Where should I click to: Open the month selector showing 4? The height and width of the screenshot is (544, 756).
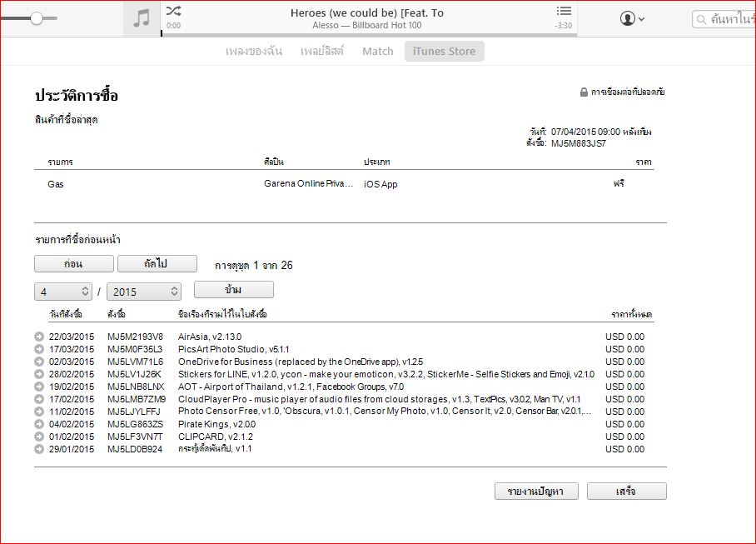point(62,292)
